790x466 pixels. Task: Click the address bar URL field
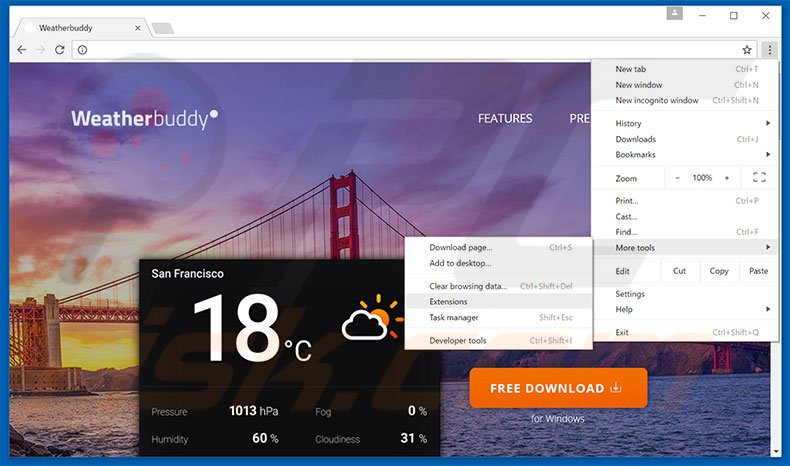pos(400,49)
